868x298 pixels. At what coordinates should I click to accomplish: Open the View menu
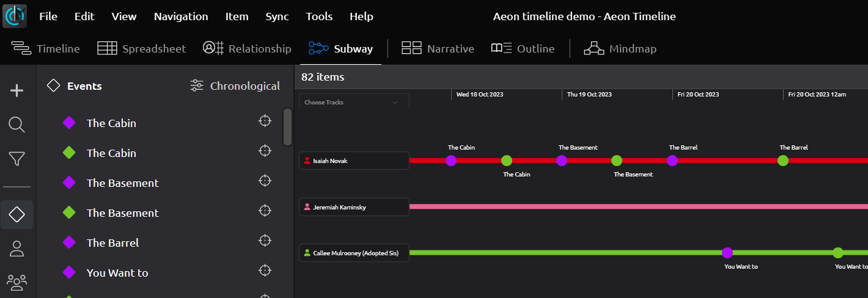coord(124,16)
